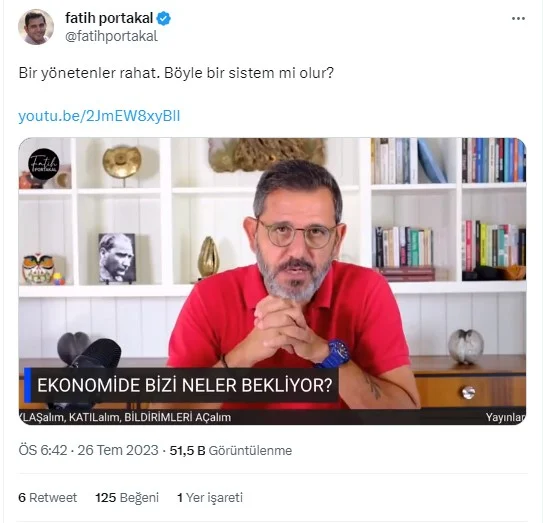Open the three-dot more options menu
The height and width of the screenshot is (523, 543).
pos(518,19)
